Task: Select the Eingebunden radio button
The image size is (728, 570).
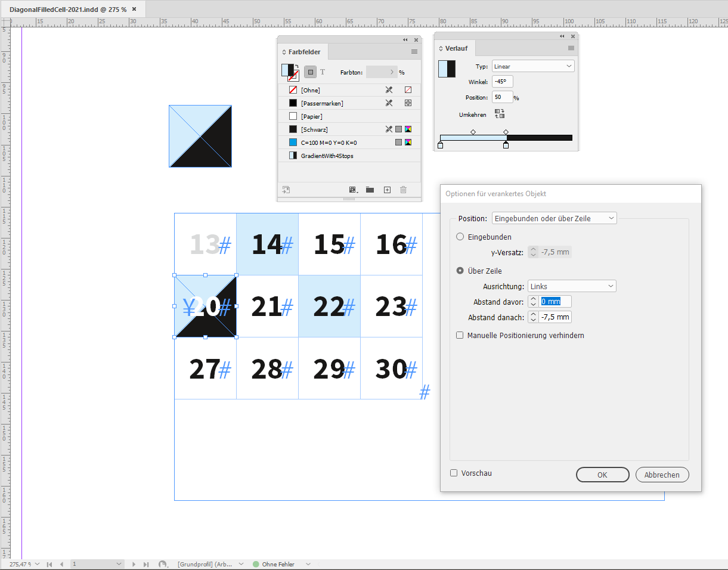Action: tap(460, 237)
